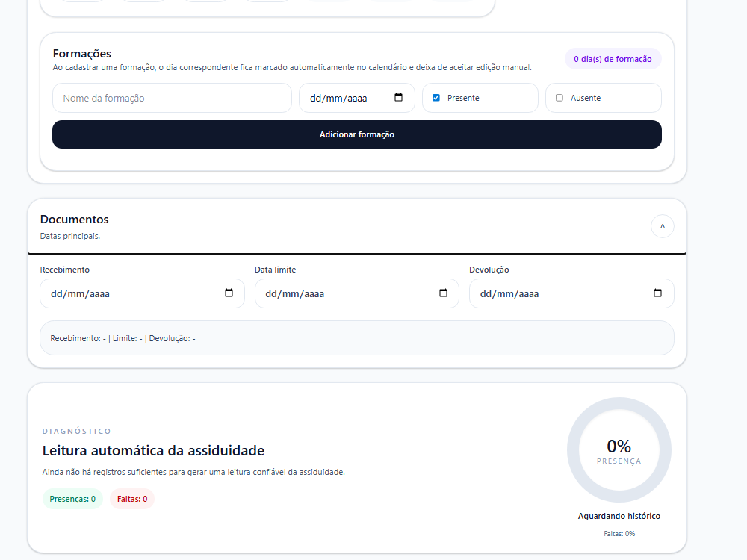The image size is (747, 560).
Task: Toggle Presente off then select attendance state
Action: click(x=436, y=97)
